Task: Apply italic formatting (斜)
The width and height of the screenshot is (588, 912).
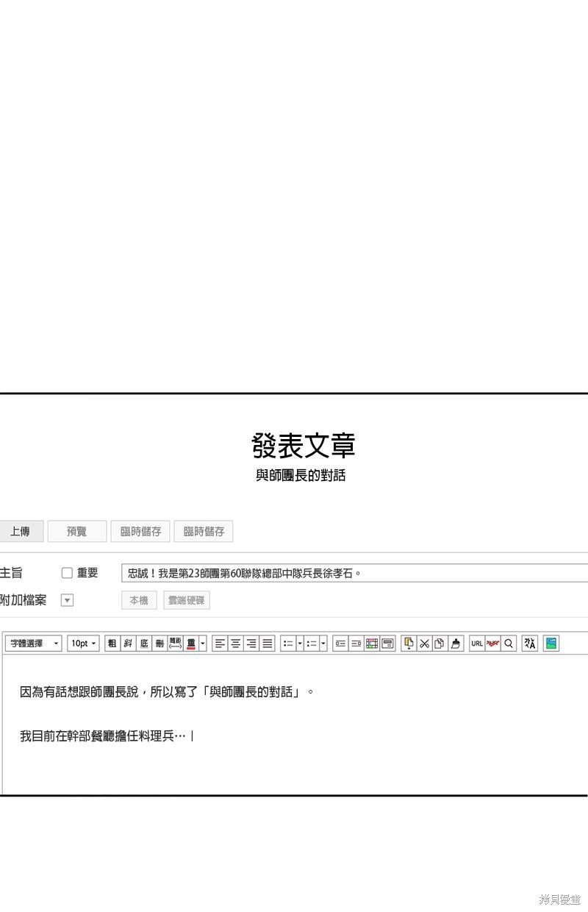Action: [x=128, y=644]
